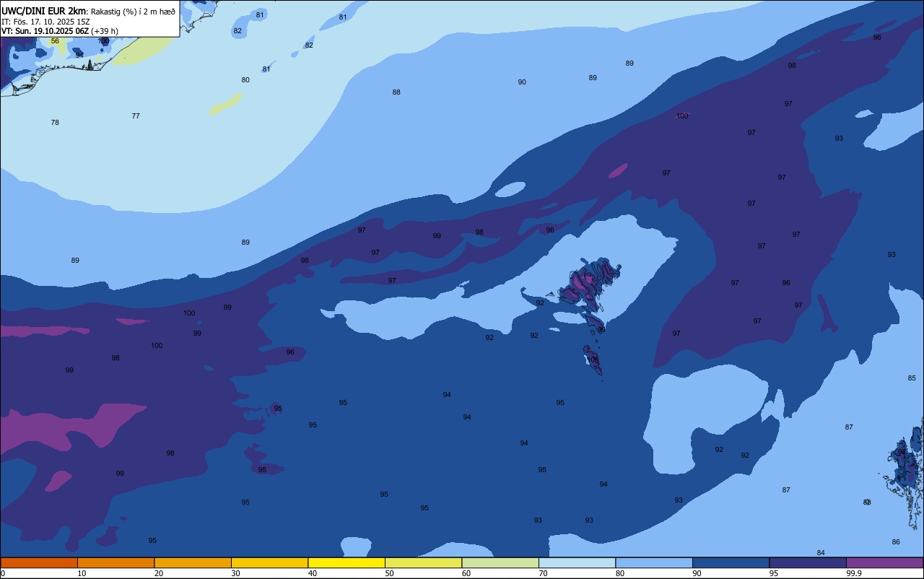Select the legend tick label "70"
The width and height of the screenshot is (924, 579).
(x=543, y=573)
